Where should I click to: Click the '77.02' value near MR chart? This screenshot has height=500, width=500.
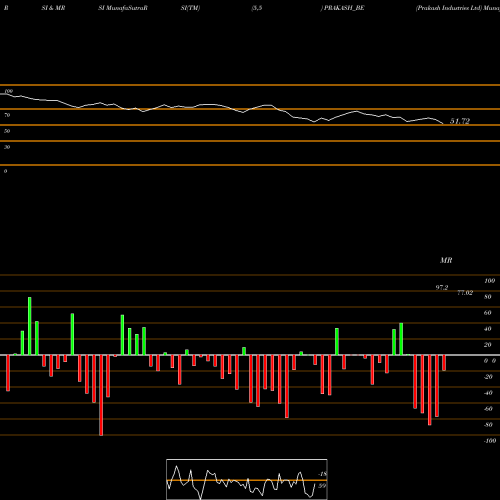pyautogui.click(x=465, y=293)
